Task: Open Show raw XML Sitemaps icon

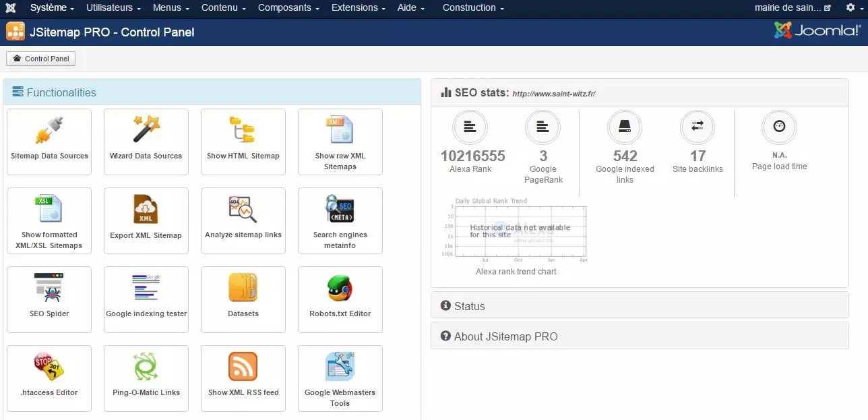Action: [x=340, y=129]
